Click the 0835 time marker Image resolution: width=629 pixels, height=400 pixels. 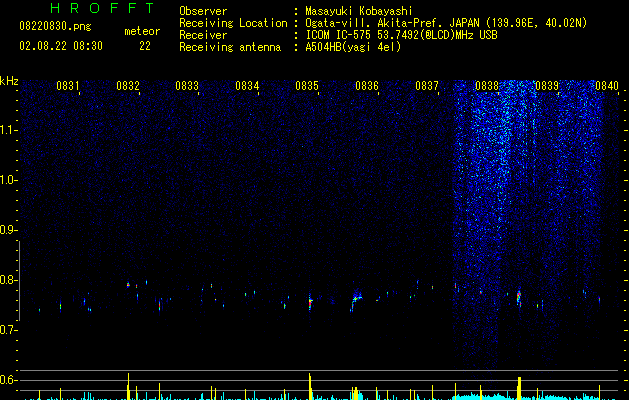(307, 86)
